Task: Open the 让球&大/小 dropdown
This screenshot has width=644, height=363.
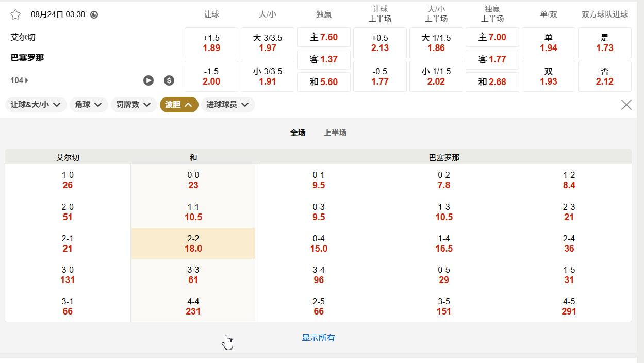Action: pyautogui.click(x=36, y=105)
